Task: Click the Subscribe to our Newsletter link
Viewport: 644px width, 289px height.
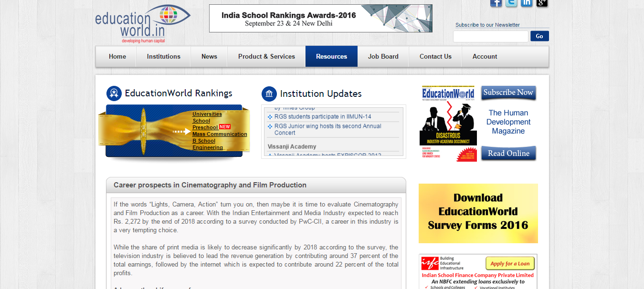Action: tap(487, 25)
